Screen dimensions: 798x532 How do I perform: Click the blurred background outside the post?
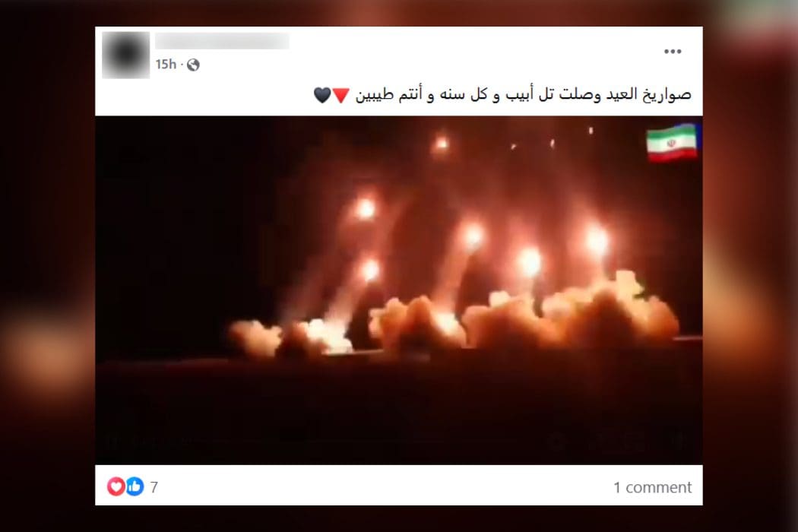point(47,264)
